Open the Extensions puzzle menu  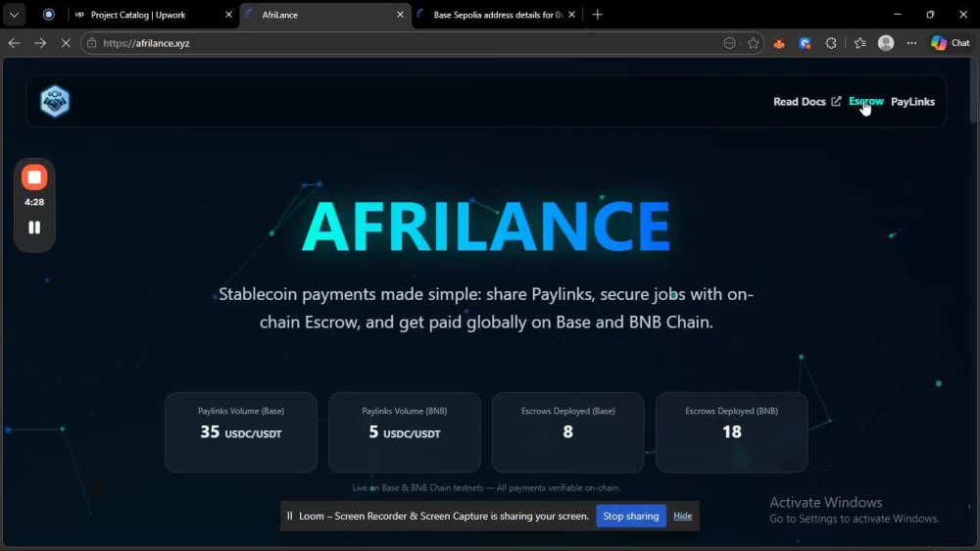point(831,43)
